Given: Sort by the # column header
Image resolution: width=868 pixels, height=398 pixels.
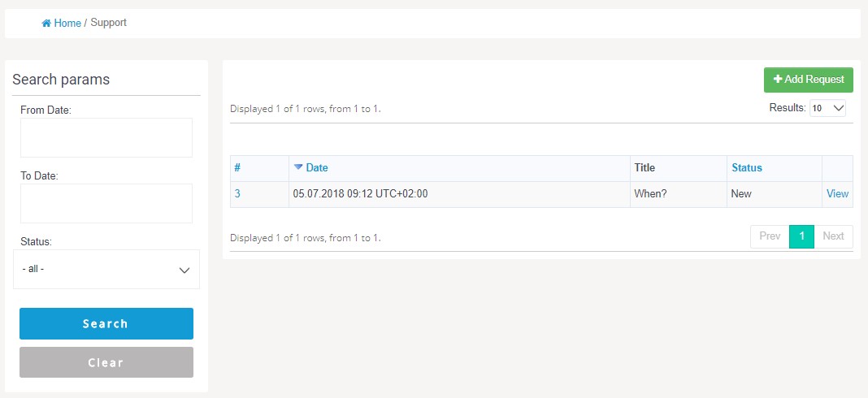Looking at the screenshot, I should 237,168.
